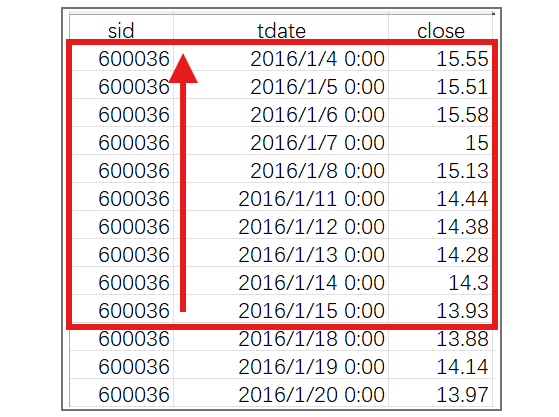Select the tdate column header cell
Screen dimensions: 559x417
(x=281, y=29)
